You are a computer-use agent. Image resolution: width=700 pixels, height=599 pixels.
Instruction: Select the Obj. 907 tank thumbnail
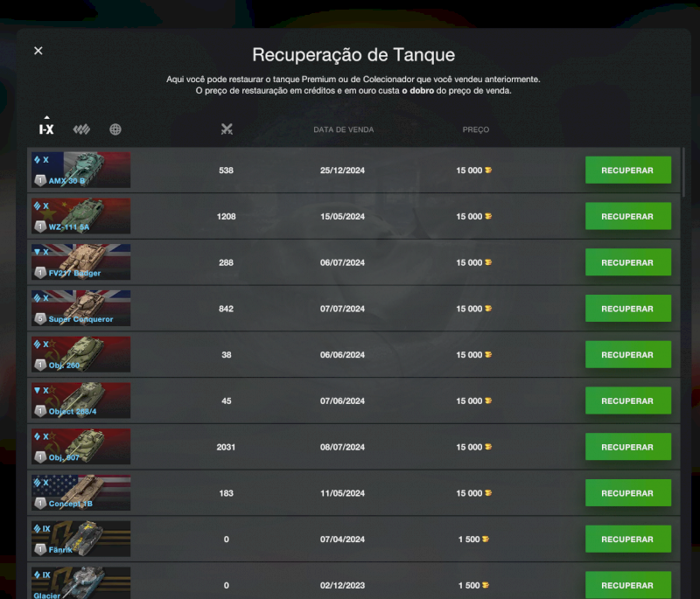tap(80, 447)
